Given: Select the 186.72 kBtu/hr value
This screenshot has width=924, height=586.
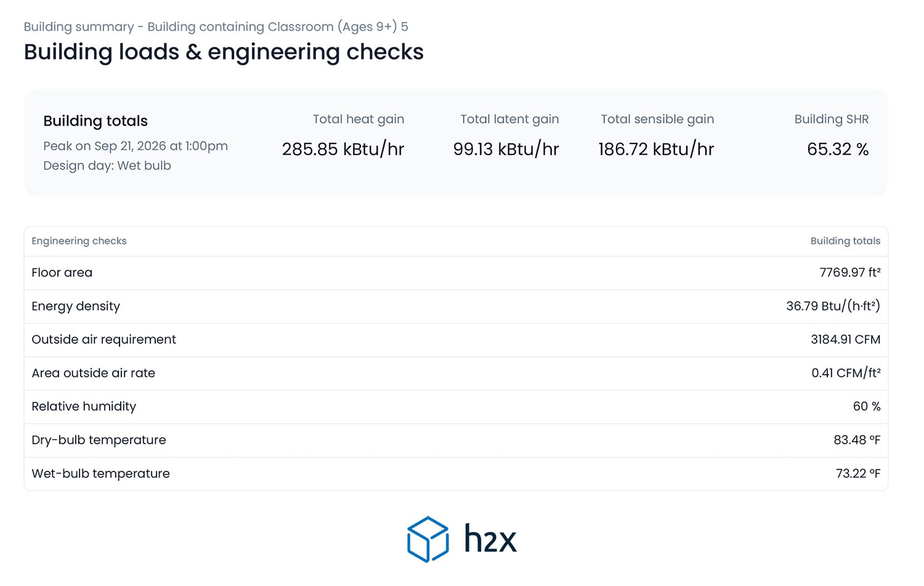Looking at the screenshot, I should click(656, 149).
